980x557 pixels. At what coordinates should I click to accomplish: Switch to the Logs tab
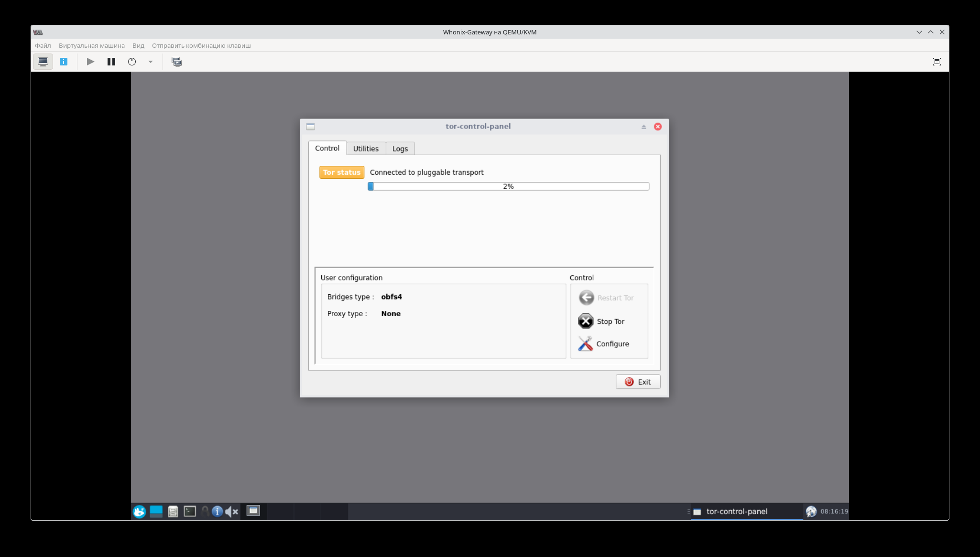tap(400, 149)
